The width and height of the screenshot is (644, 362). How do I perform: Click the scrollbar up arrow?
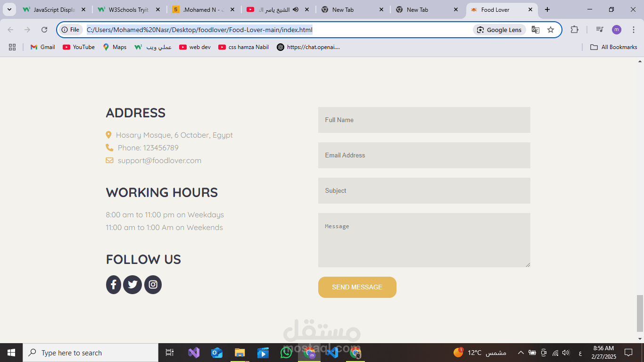[x=640, y=61]
